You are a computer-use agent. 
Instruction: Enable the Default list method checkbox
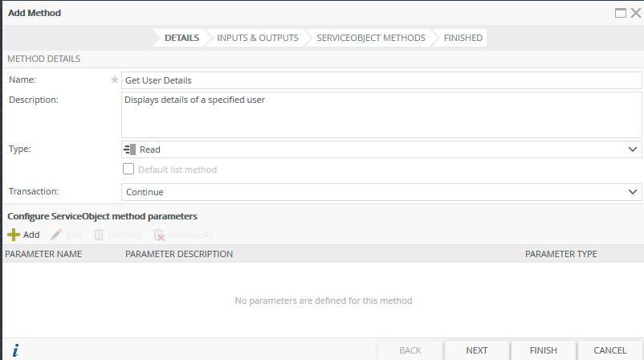coord(128,170)
